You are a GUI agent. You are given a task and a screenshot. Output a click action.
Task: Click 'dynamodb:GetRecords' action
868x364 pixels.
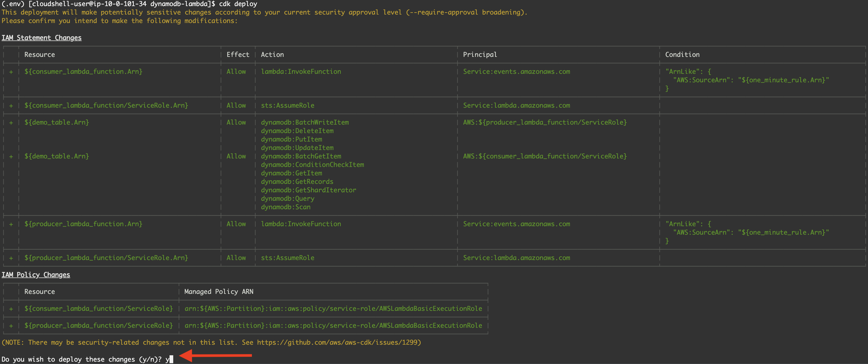click(x=297, y=182)
